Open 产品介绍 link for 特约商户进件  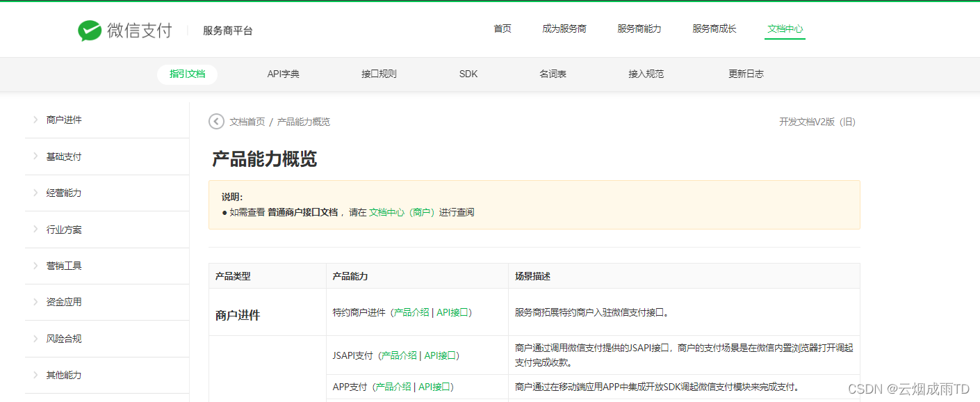[411, 313]
